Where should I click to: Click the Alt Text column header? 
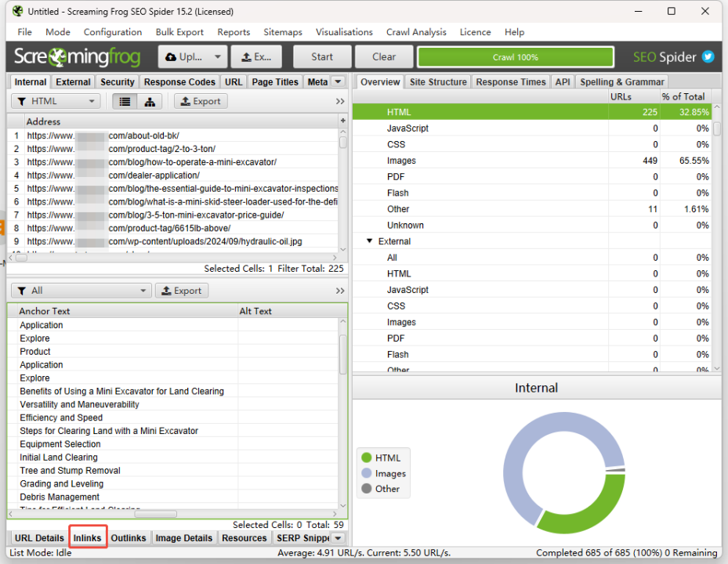coord(289,311)
